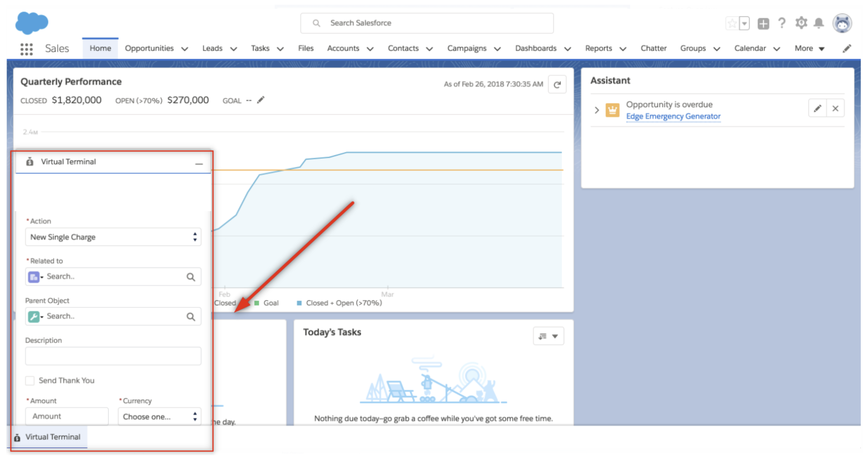This screenshot has height=459, width=868.
Task: Open the Groups tab
Action: coord(693,48)
